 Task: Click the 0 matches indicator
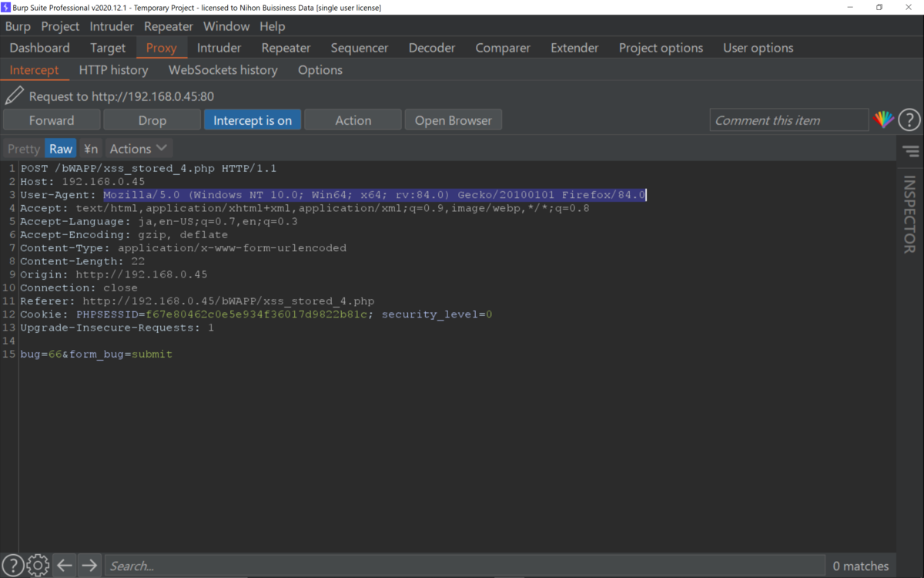pos(860,566)
